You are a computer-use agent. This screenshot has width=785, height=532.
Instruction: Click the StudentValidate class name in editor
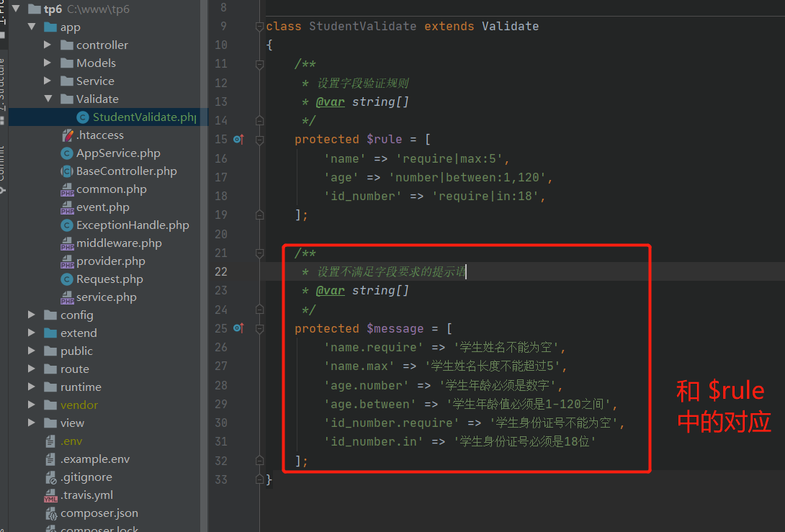pos(362,26)
